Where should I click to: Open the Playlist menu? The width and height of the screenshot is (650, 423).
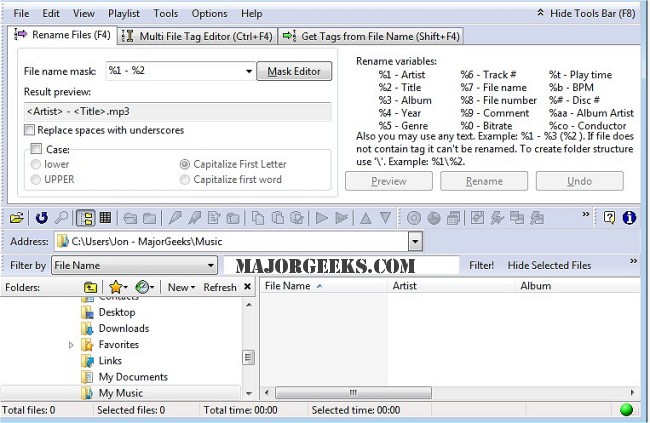click(x=124, y=14)
